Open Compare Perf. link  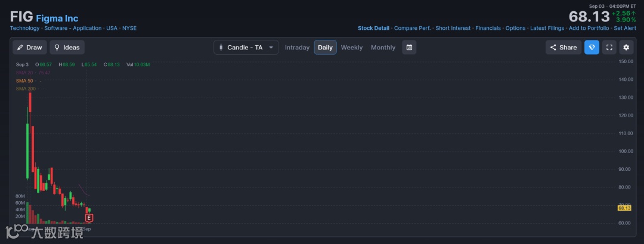[413, 29]
